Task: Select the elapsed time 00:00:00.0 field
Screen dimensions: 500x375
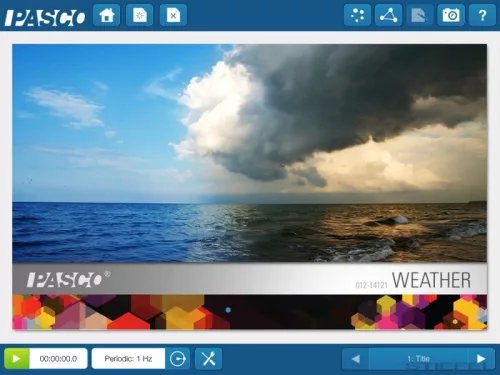Action: tap(58, 359)
